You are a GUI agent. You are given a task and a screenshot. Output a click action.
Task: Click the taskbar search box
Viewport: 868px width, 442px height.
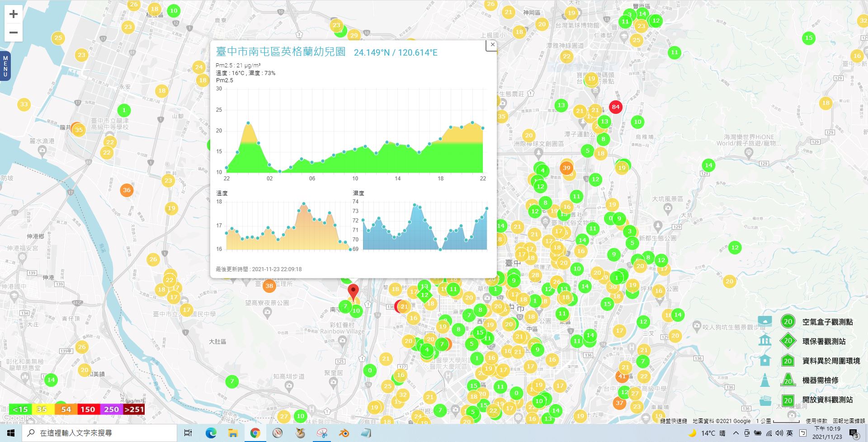(99, 433)
